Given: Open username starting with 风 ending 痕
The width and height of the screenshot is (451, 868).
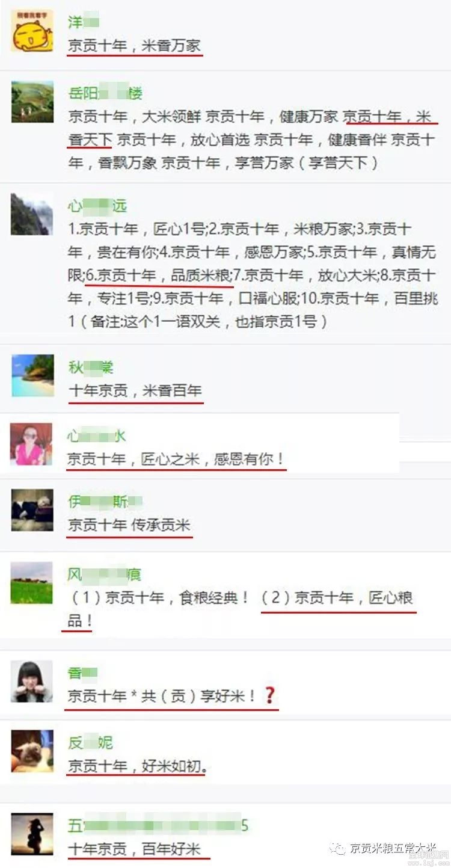Looking at the screenshot, I should [x=105, y=575].
